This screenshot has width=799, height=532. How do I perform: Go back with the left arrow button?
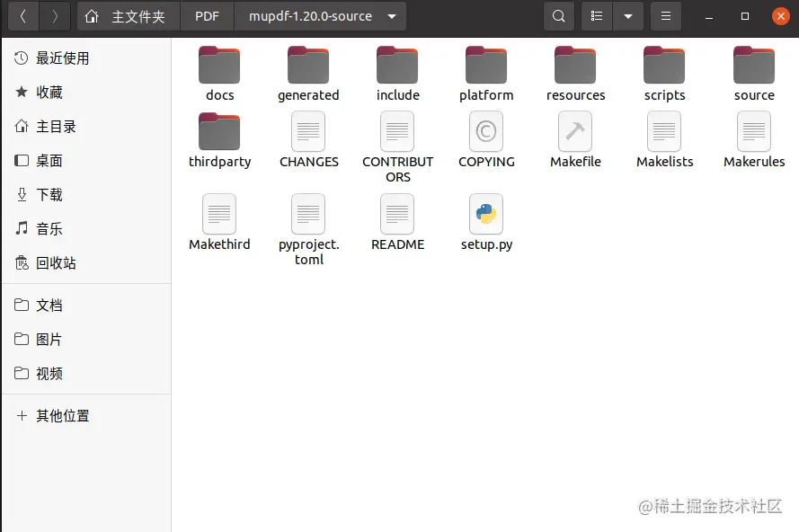pos(23,16)
